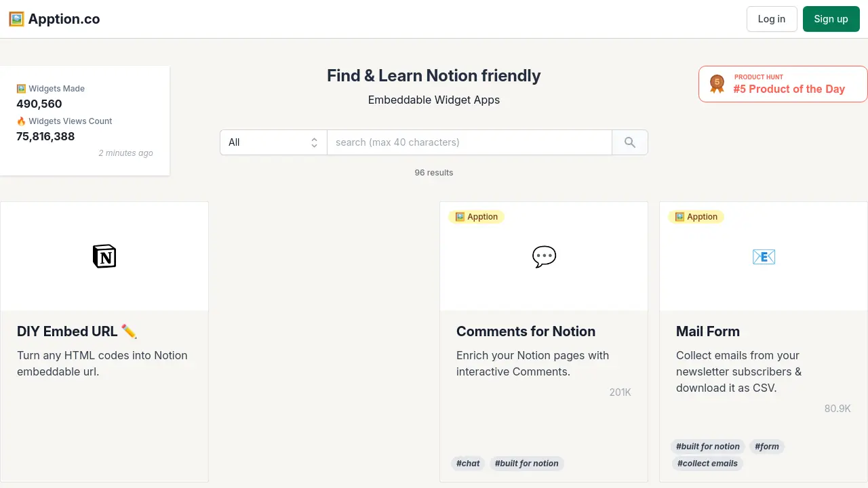Select the #collect emails tag
Viewport: 868px width, 488px height.
pos(707,464)
